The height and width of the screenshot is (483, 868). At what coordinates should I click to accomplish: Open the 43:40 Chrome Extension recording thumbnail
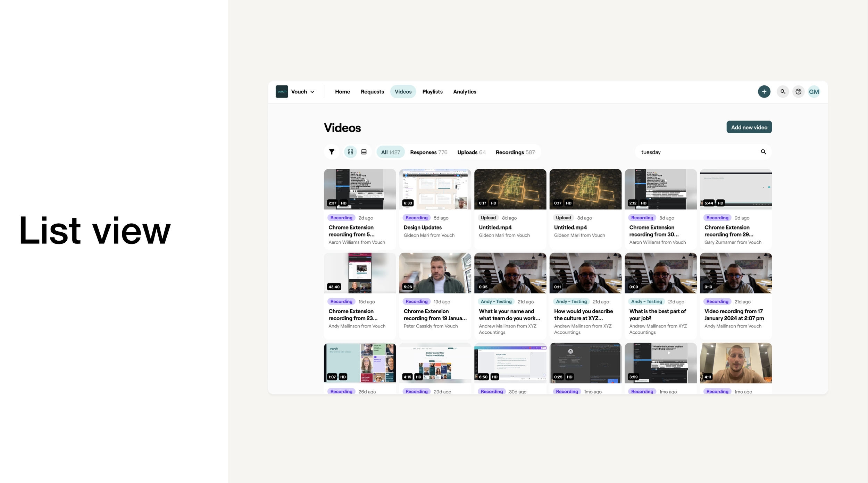pos(360,273)
